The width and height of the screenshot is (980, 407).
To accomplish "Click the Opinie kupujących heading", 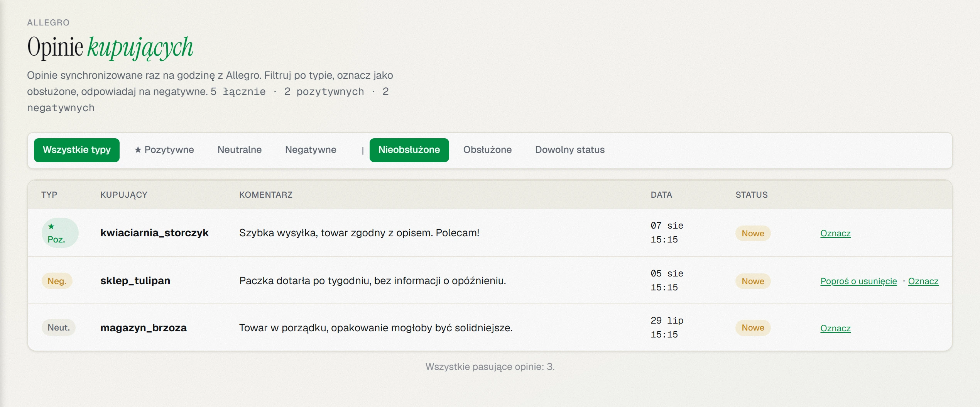I will [110, 47].
